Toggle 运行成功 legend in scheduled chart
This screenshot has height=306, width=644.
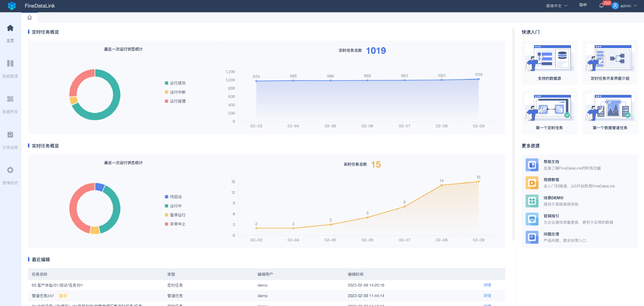(x=175, y=83)
